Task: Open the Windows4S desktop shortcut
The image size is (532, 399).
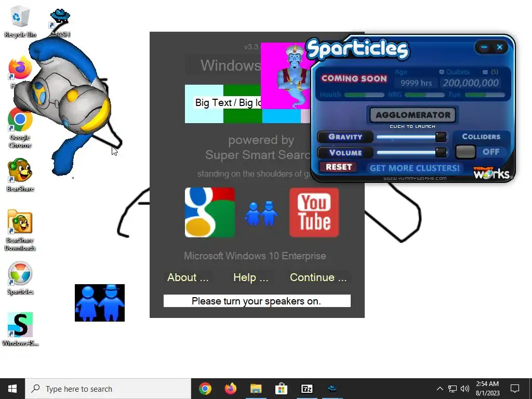Action: click(20, 329)
